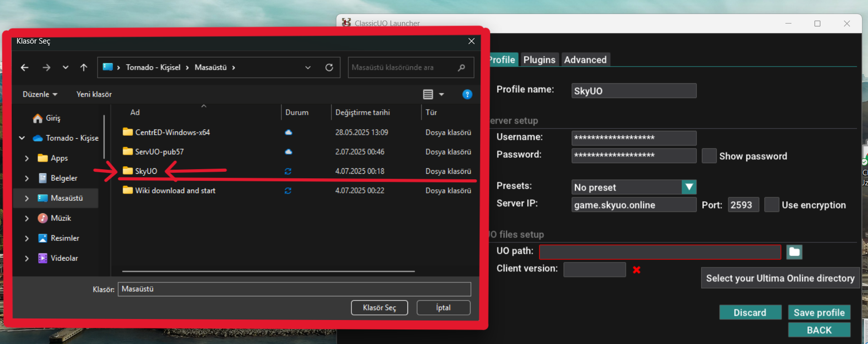Expand the Masaüstü folder node
Viewport: 868px width, 344px height.
pos(27,198)
